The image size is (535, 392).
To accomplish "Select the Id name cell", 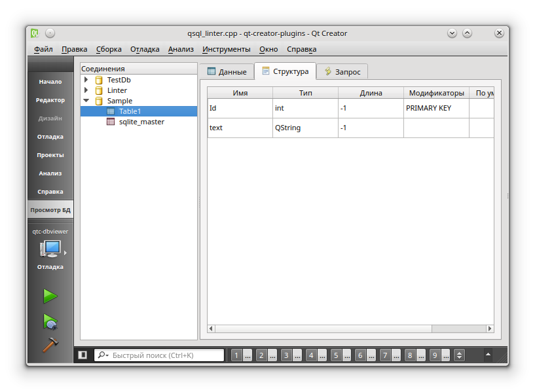I will coord(240,109).
